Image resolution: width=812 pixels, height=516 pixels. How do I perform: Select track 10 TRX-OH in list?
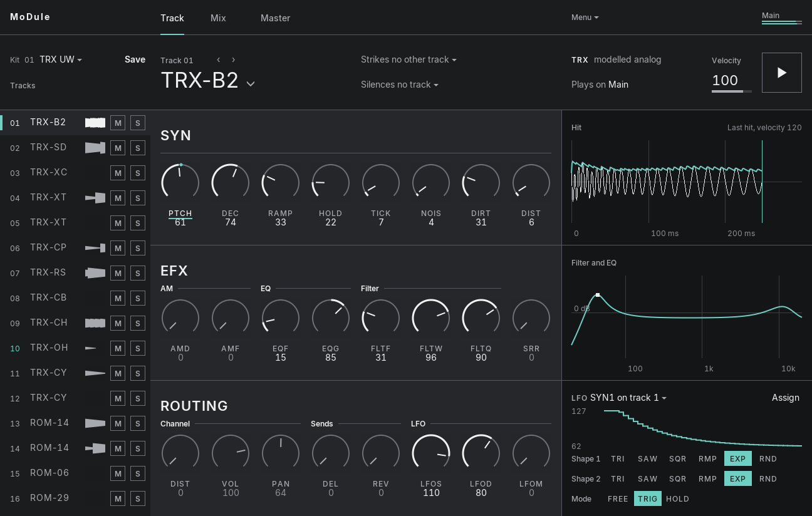pos(75,348)
